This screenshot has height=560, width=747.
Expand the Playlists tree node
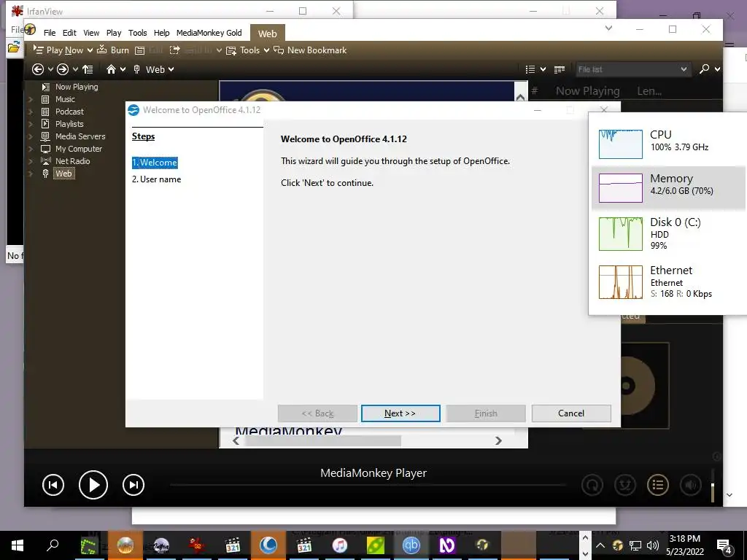click(x=31, y=124)
